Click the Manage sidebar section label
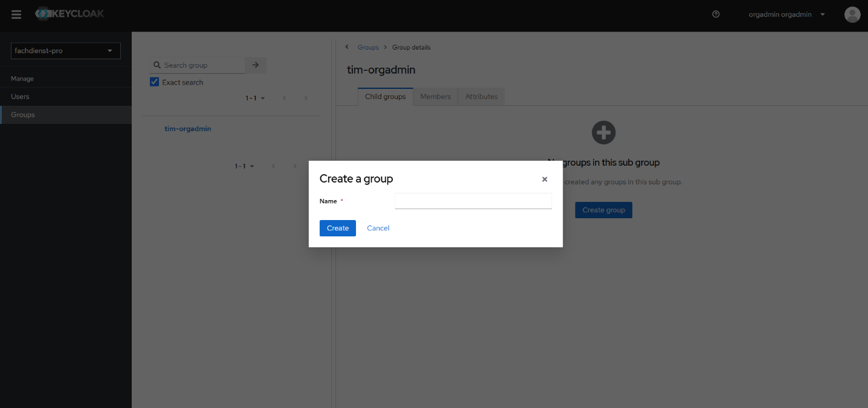The width and height of the screenshot is (868, 408). click(22, 79)
